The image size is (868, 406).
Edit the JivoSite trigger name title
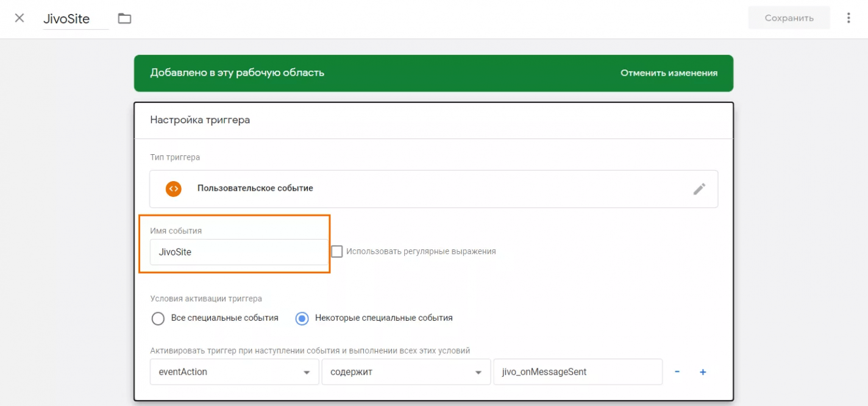[x=76, y=19]
